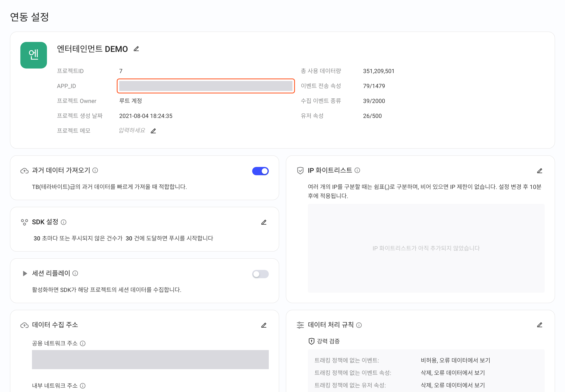This screenshot has height=392, width=565.
Task: Show info for 세션 리플레이
Action: (75, 273)
